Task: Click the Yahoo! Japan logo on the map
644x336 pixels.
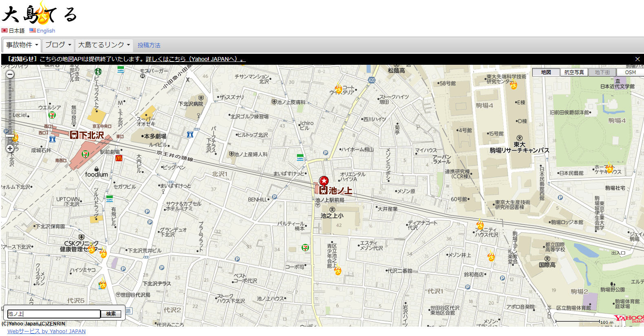Action: pyautogui.click(x=629, y=319)
